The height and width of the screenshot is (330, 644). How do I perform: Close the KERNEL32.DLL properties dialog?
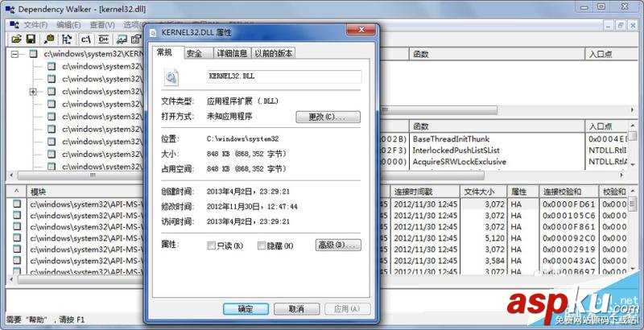(361, 30)
